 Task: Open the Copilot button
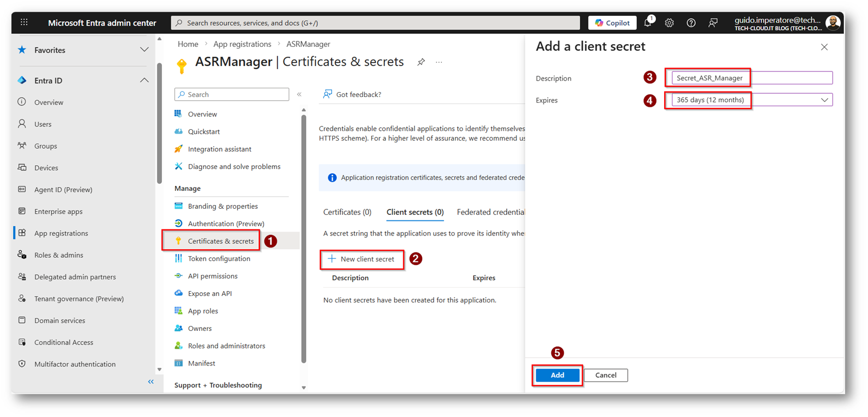coord(612,23)
